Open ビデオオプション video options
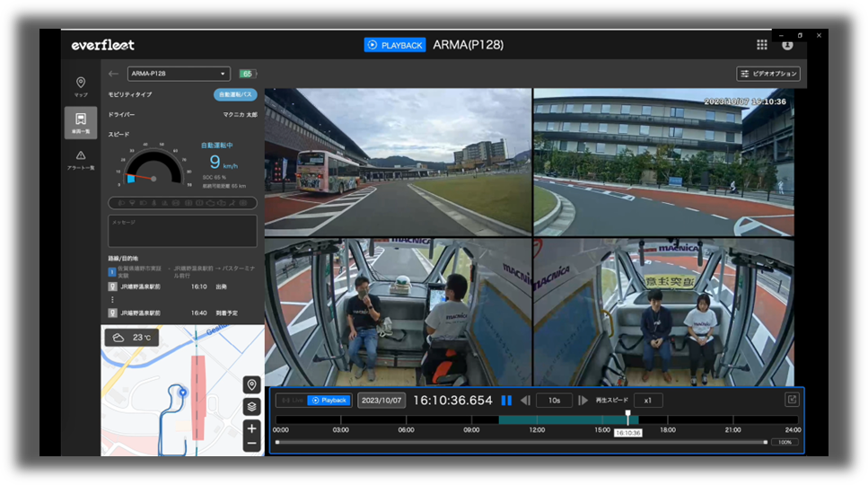The width and height of the screenshot is (868, 485). pyautogui.click(x=768, y=74)
